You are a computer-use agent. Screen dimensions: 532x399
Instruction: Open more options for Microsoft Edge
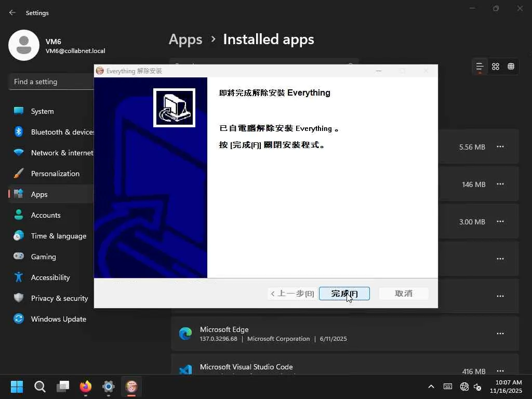coord(500,334)
